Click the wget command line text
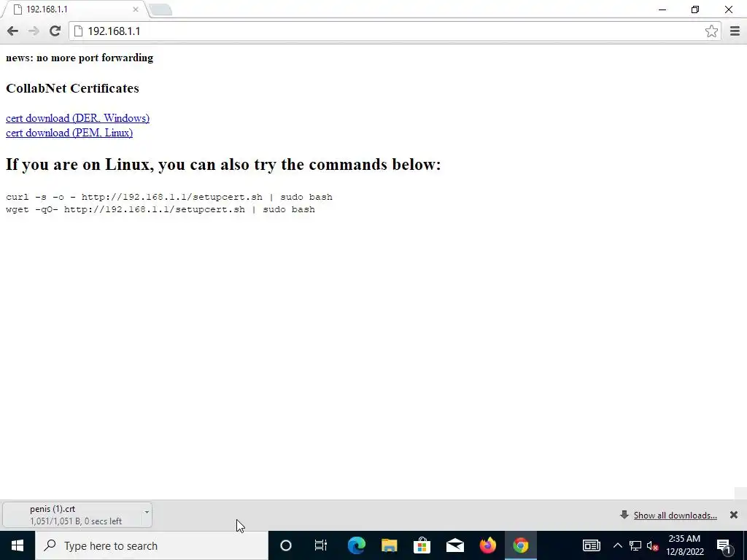This screenshot has height=560, width=747. click(160, 209)
